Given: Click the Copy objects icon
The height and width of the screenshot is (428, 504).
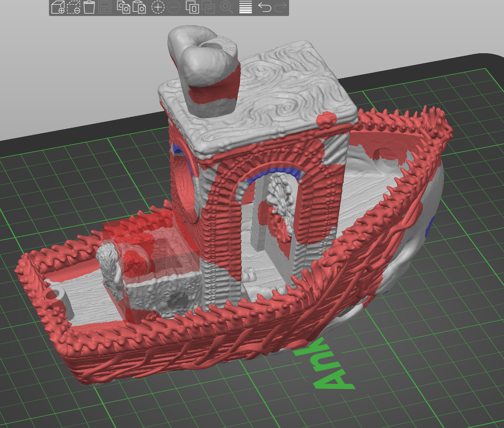Looking at the screenshot, I should pos(123,7).
